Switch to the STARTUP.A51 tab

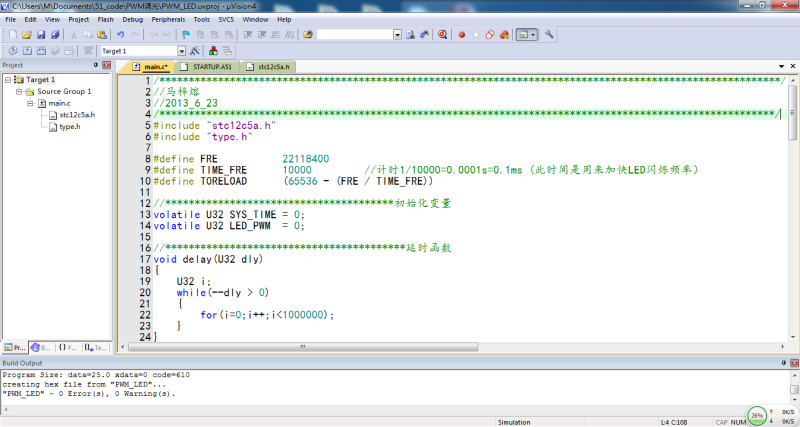(211, 66)
